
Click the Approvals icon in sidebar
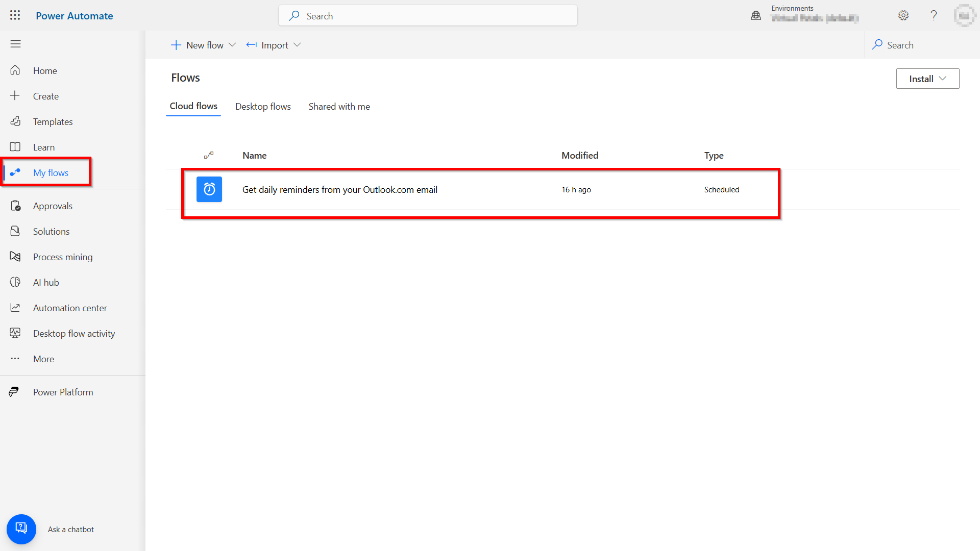(15, 206)
